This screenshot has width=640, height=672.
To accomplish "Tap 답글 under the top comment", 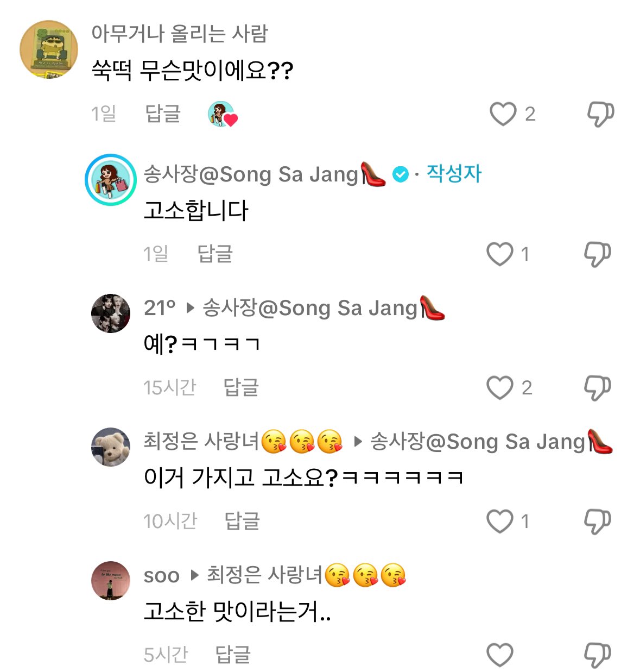I will [x=163, y=114].
